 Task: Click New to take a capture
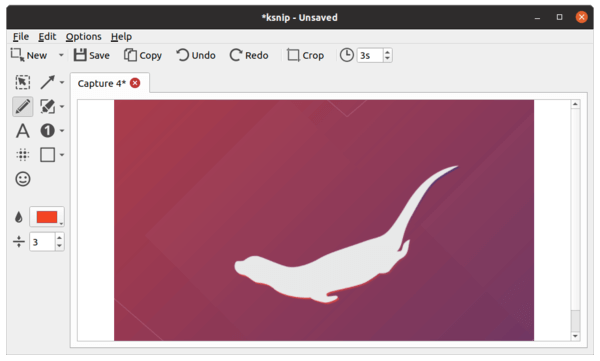pyautogui.click(x=29, y=55)
